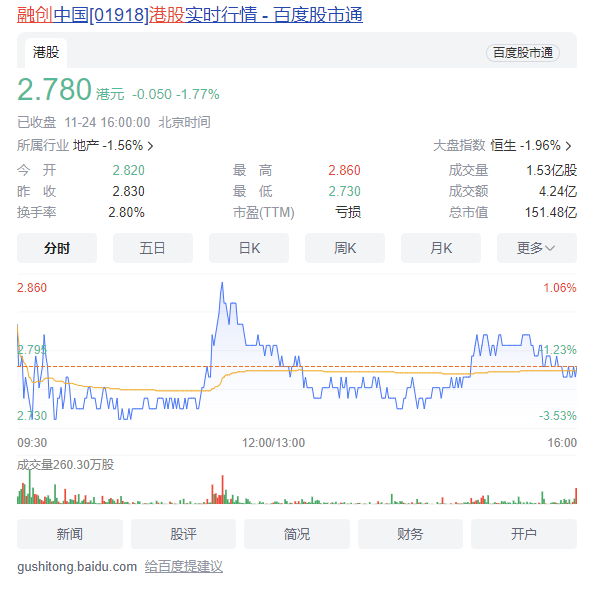
Task: Click the 今开 value 2.820
Action: (129, 170)
